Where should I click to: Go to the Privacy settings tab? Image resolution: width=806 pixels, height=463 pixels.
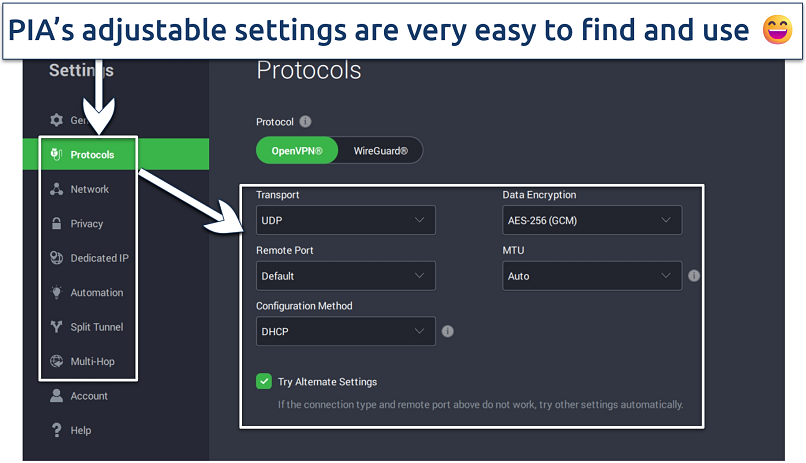87,224
